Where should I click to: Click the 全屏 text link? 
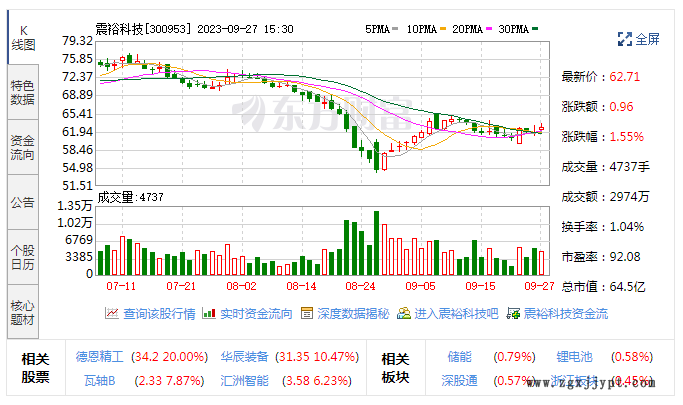click(x=647, y=39)
